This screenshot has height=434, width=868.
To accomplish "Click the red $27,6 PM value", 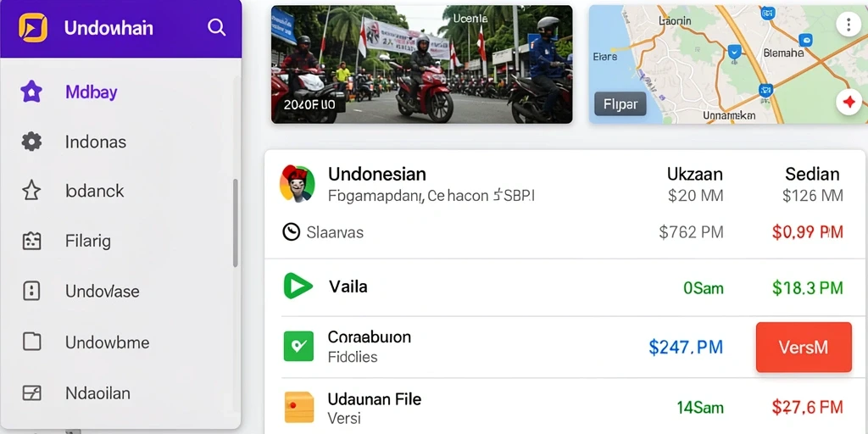I will point(808,407).
